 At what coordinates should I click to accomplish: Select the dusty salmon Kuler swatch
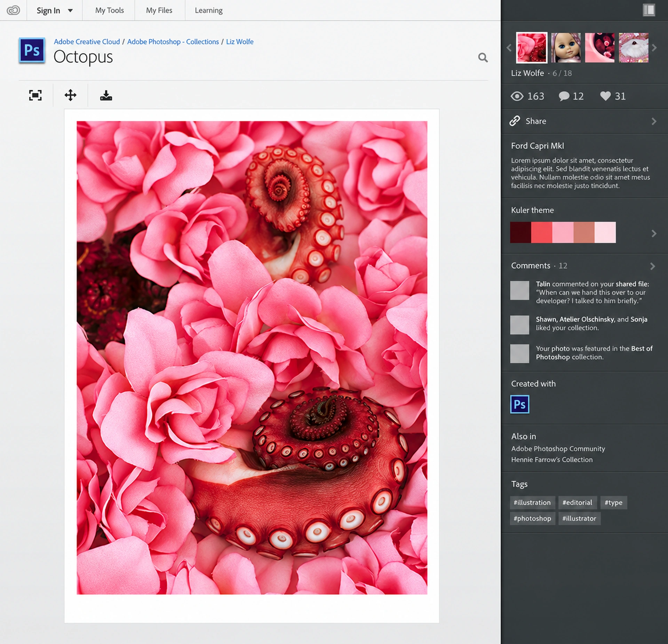pyautogui.click(x=584, y=232)
